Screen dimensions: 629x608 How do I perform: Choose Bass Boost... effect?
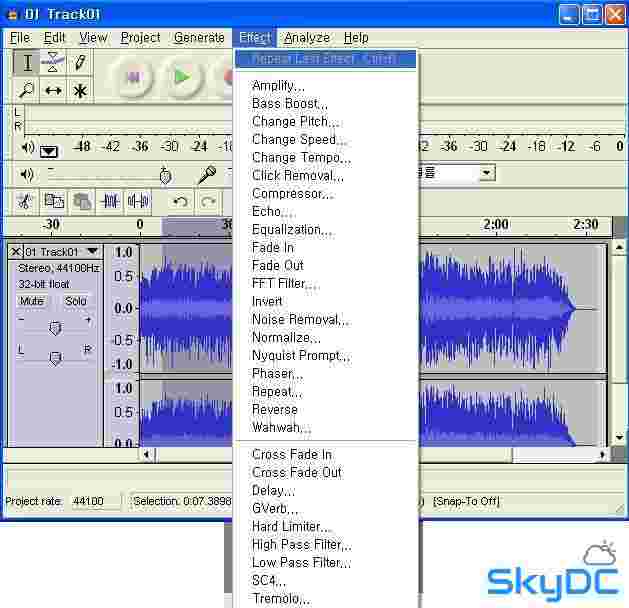(x=325, y=103)
